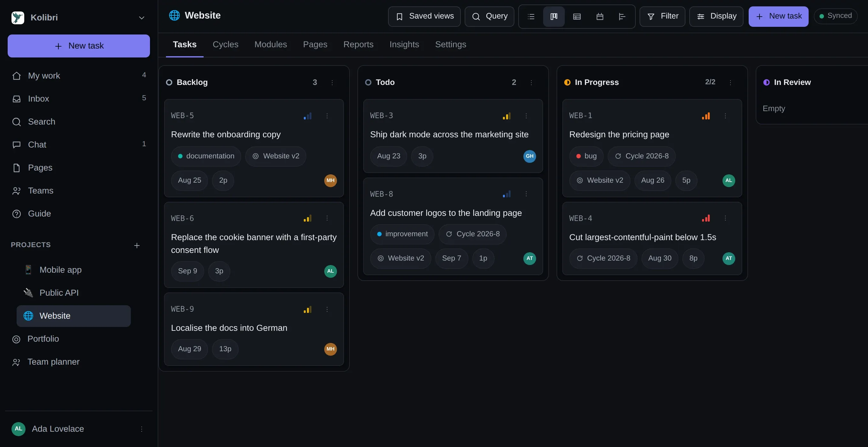Open the Pages item in the sidebar

(79, 168)
